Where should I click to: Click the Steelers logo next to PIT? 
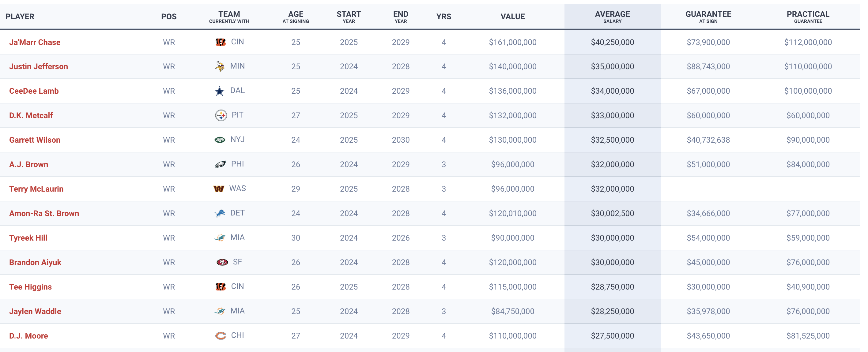221,115
